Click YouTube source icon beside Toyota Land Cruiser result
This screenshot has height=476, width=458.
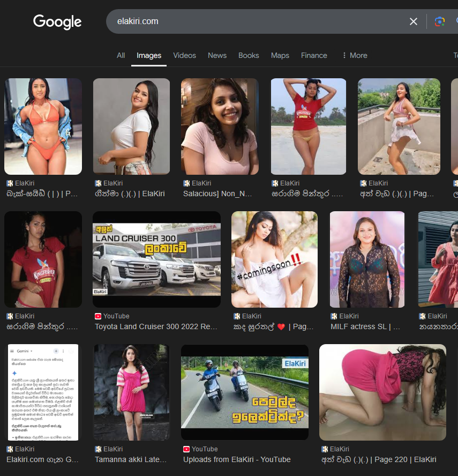pos(98,316)
